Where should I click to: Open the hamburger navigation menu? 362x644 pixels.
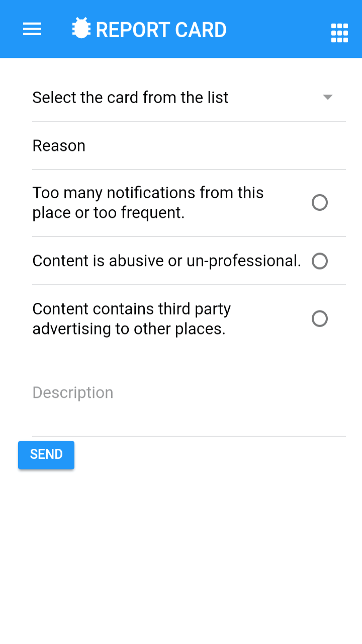32,29
